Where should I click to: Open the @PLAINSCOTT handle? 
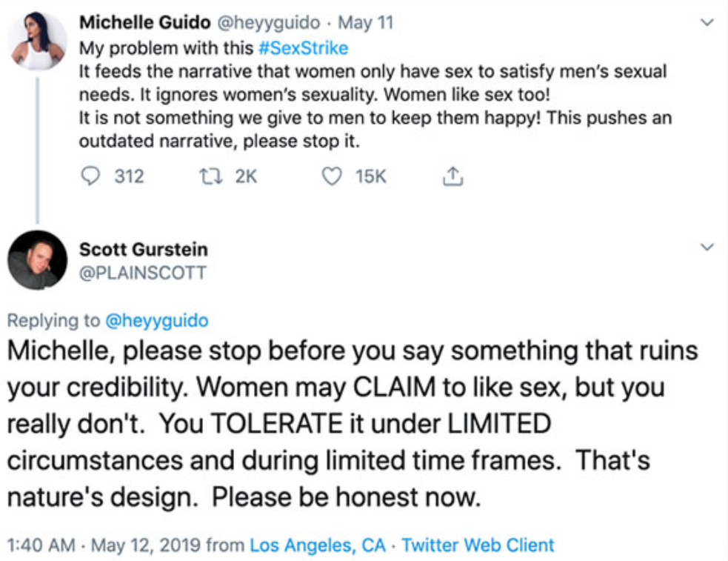pos(143,273)
